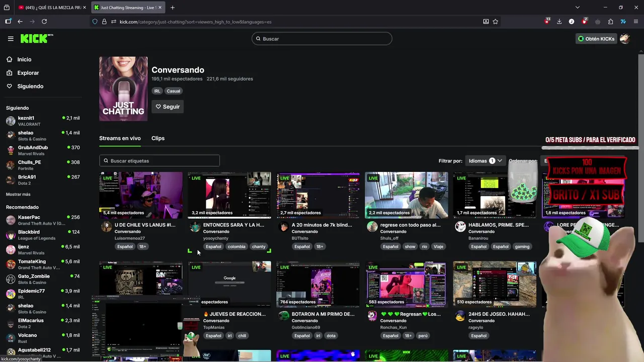This screenshot has width=644, height=362.
Task: Open KaserPac avatar in Recomendado
Action: coord(11,220)
